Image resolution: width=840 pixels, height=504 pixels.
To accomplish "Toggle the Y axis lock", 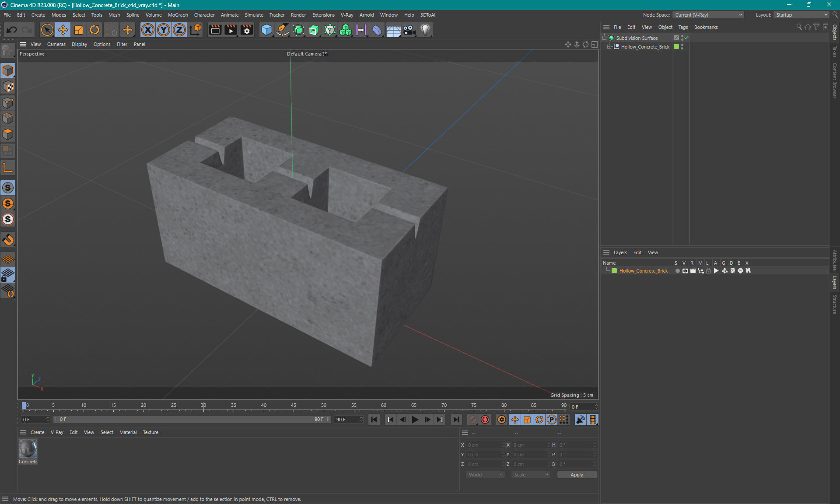I will 164,30.
